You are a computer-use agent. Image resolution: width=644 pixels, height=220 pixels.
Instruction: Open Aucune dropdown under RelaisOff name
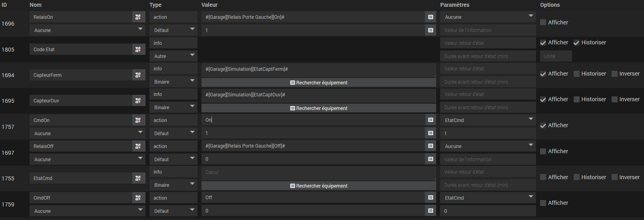pos(88,159)
